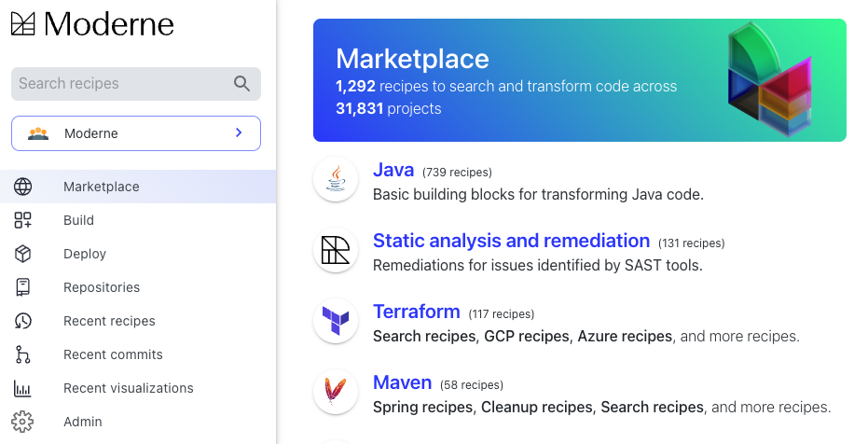Open the Terraform recipes link
868x444 pixels.
coord(416,312)
